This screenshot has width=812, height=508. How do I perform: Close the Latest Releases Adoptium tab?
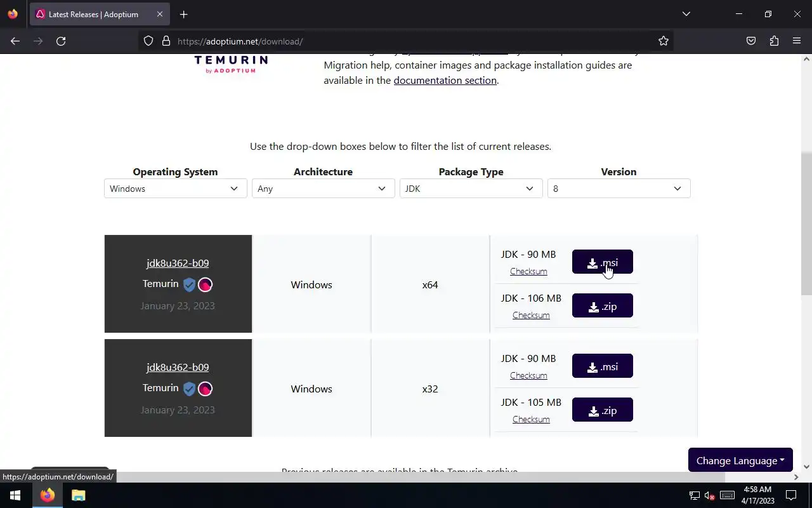159,14
